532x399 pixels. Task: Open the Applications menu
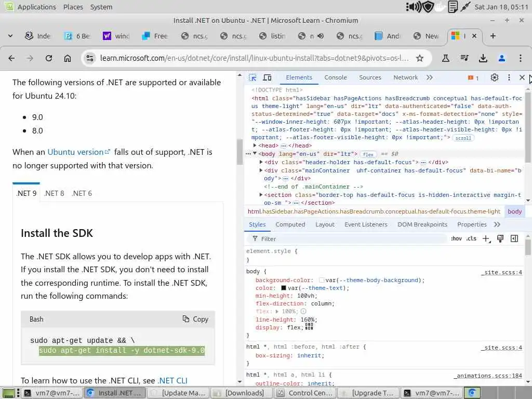coord(37,7)
